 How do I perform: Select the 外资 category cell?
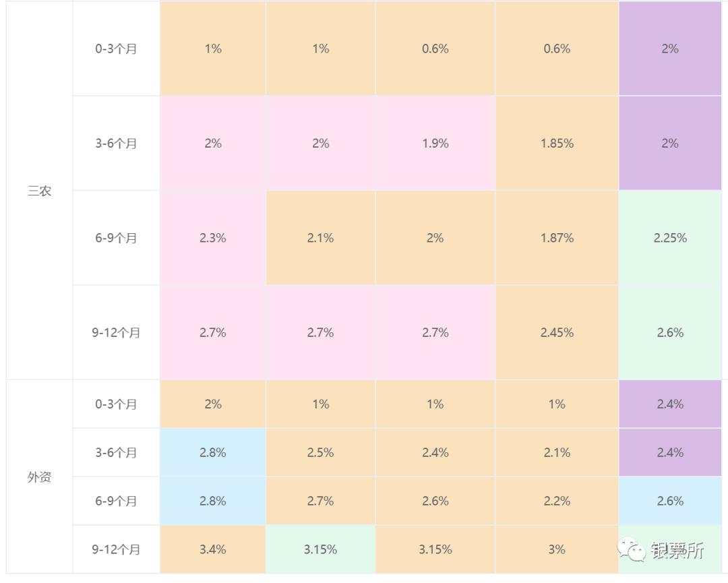click(x=39, y=477)
